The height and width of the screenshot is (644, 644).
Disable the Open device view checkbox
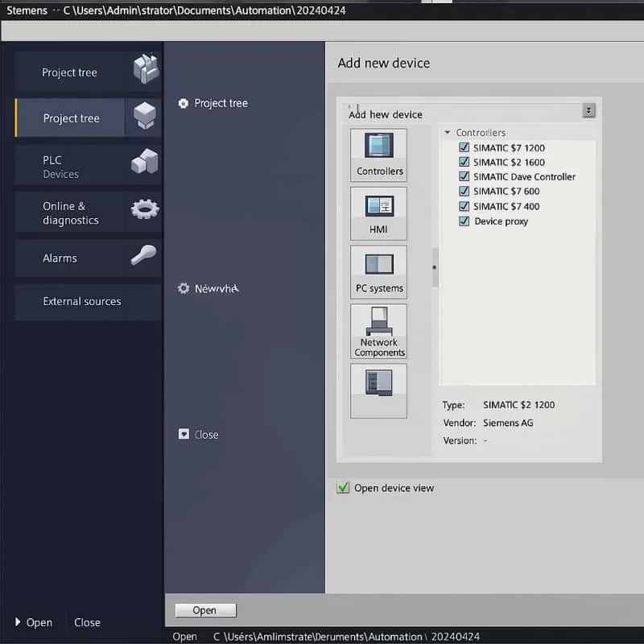pyautogui.click(x=343, y=488)
